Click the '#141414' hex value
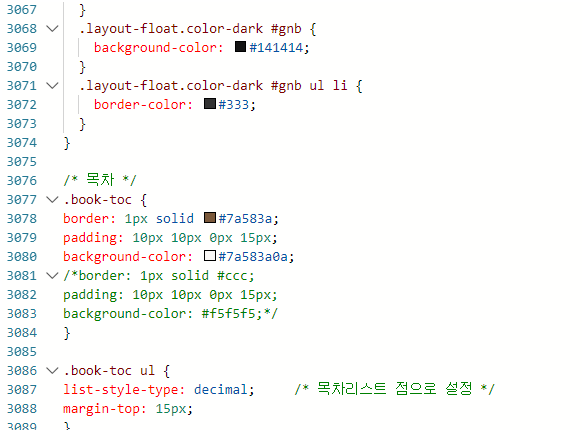 click(x=276, y=48)
